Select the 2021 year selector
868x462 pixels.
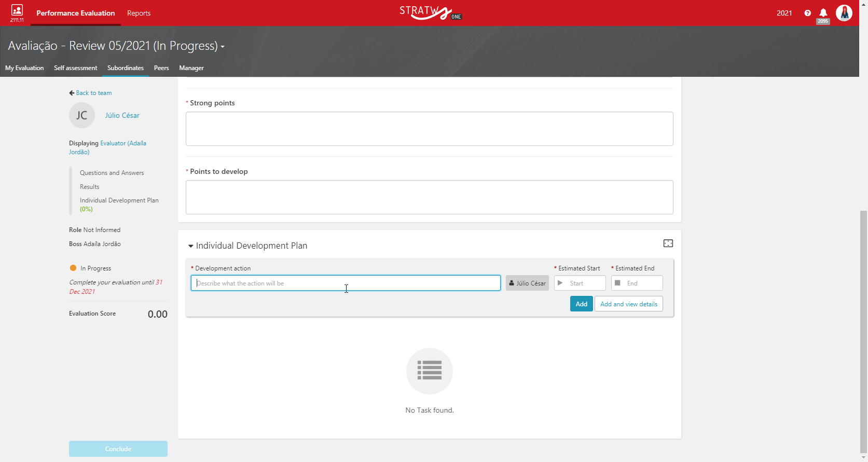coord(784,13)
